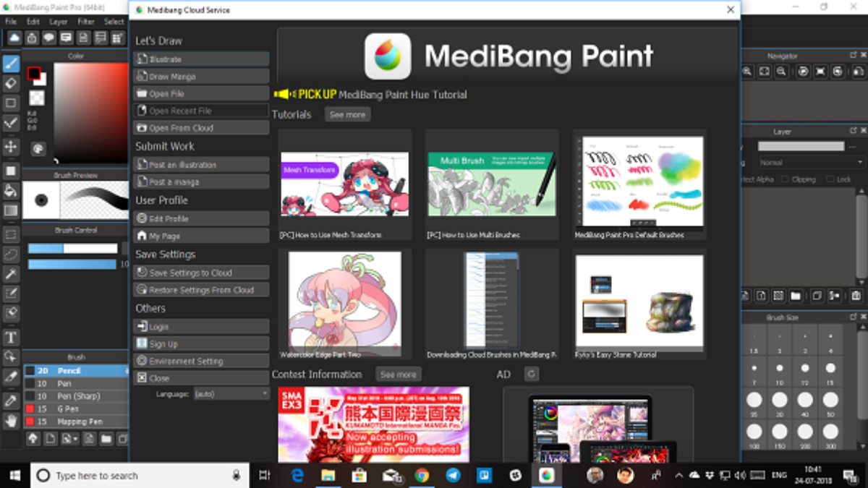This screenshot has width=868, height=488.
Task: Click the brush folder icon below the brush list
Action: 106,439
